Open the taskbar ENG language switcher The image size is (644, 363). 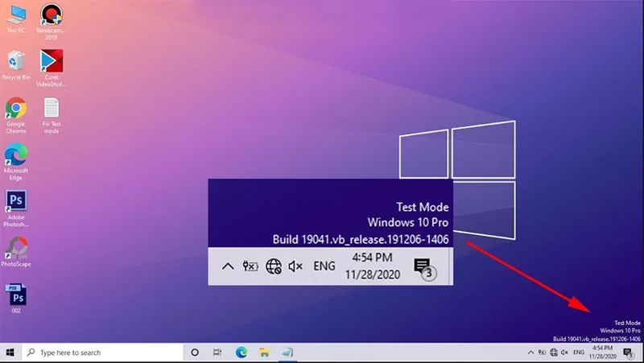click(x=579, y=353)
